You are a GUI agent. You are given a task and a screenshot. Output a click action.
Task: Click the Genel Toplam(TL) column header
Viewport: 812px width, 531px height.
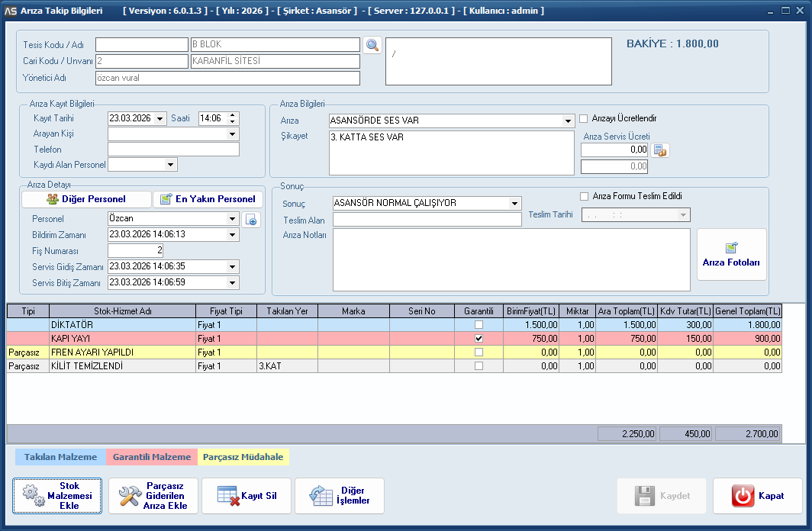point(748,311)
